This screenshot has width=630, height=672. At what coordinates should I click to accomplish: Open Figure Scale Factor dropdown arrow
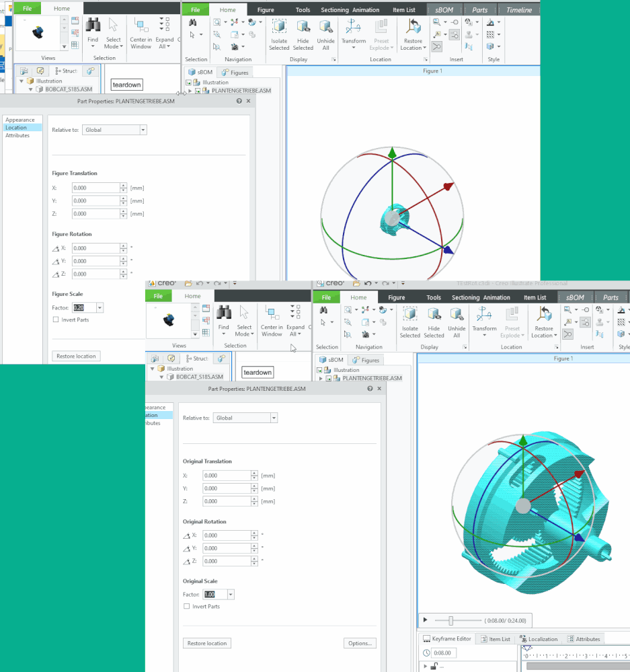100,307
